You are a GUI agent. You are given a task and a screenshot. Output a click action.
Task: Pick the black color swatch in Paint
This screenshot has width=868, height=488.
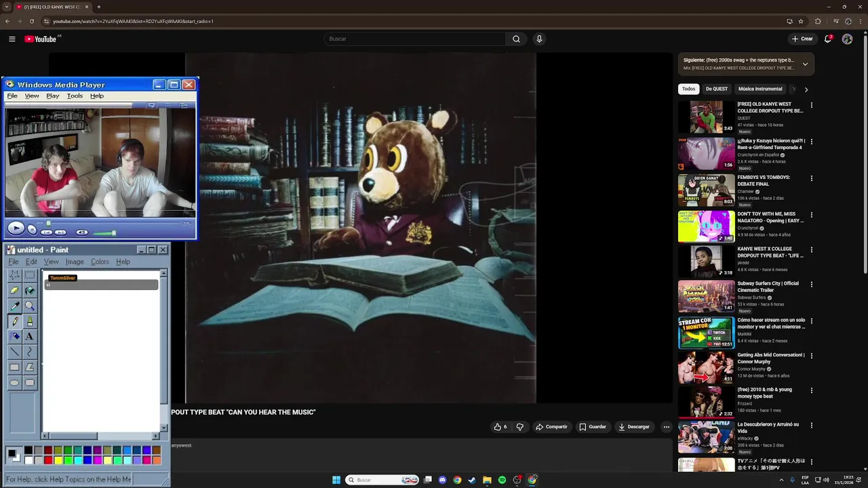(28, 450)
